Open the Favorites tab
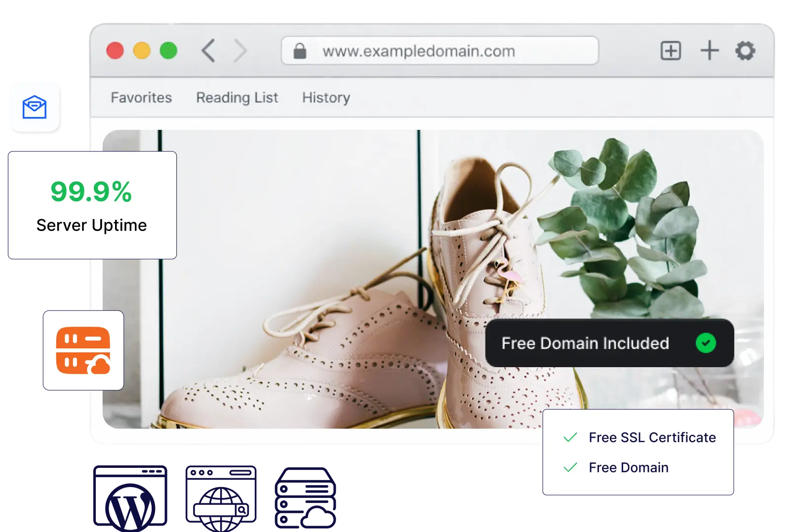The image size is (798, 532). (x=141, y=98)
